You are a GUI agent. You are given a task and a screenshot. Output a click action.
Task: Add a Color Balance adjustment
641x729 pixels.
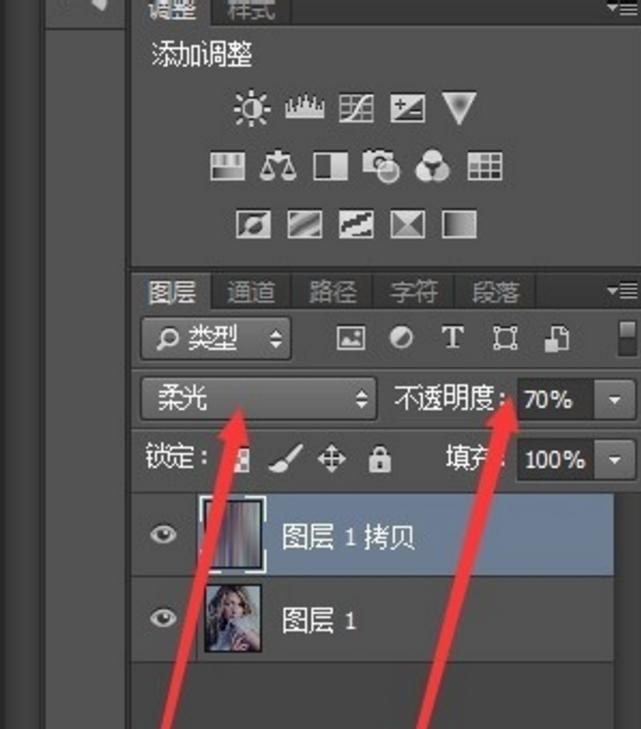278,166
